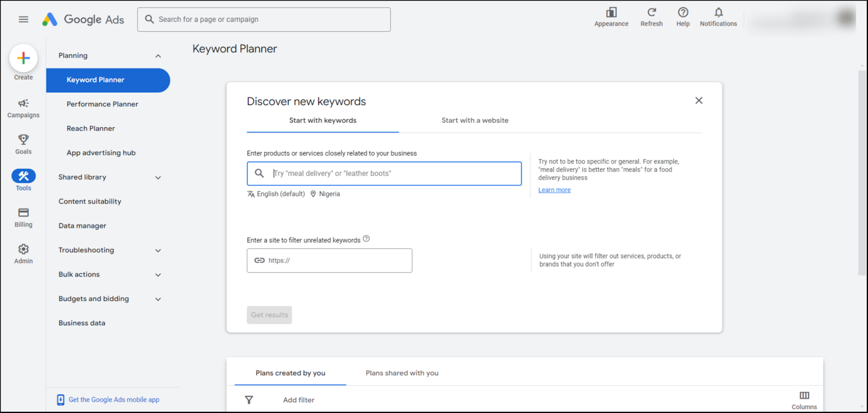Select Plans created by you tab
The height and width of the screenshot is (413, 868).
[290, 373]
